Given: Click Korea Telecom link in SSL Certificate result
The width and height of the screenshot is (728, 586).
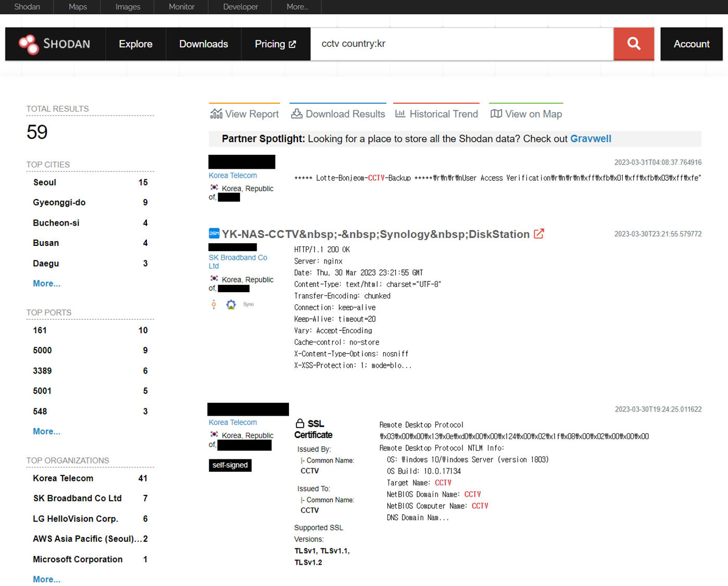Looking at the screenshot, I should tap(233, 422).
